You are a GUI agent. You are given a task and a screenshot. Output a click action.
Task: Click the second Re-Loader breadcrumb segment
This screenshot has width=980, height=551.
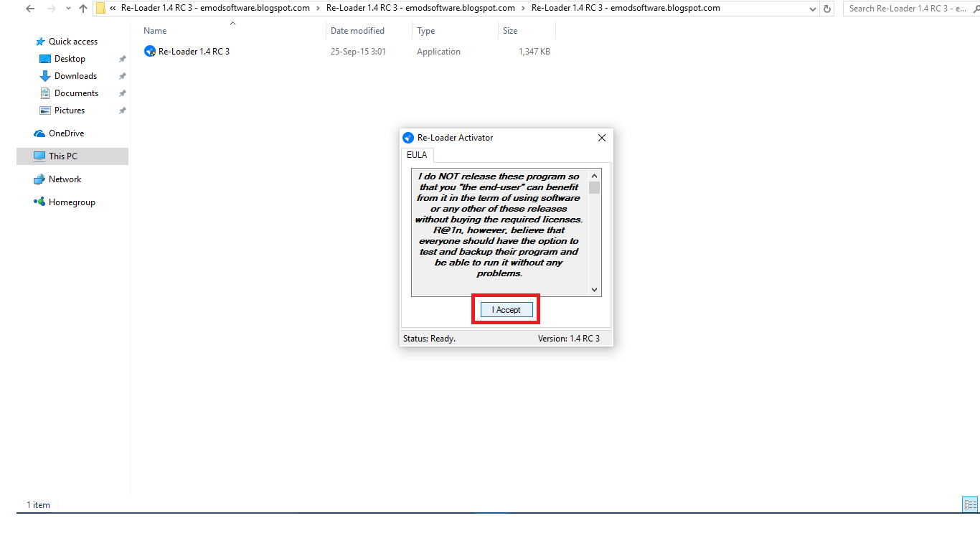[x=420, y=9]
